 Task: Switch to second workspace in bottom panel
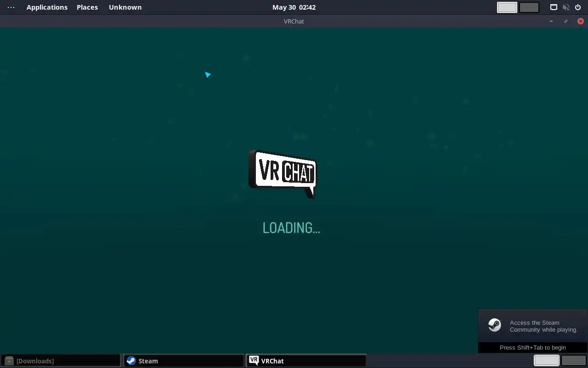[x=574, y=360]
